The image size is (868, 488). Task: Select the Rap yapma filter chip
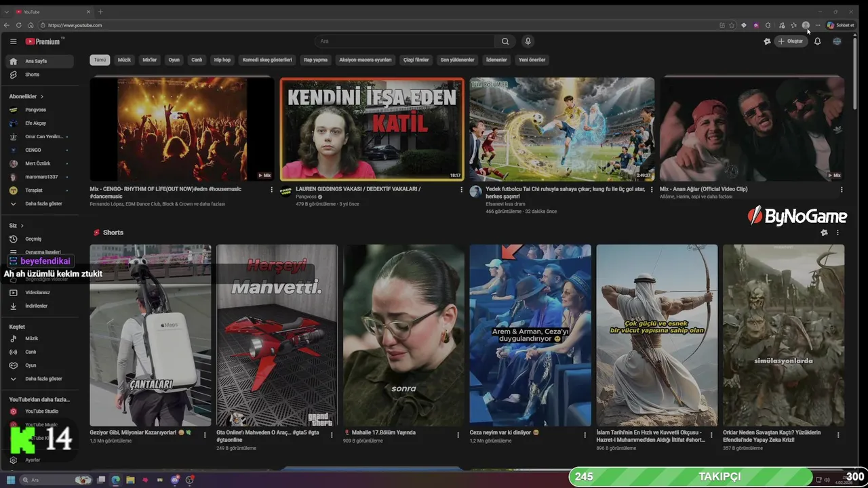[x=316, y=60]
